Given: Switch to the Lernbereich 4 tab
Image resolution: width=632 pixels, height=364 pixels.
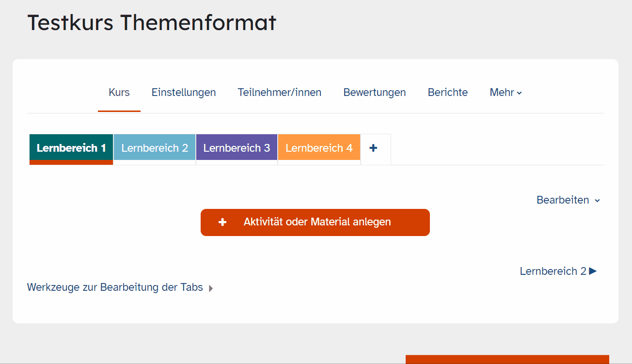Looking at the screenshot, I should [x=318, y=147].
